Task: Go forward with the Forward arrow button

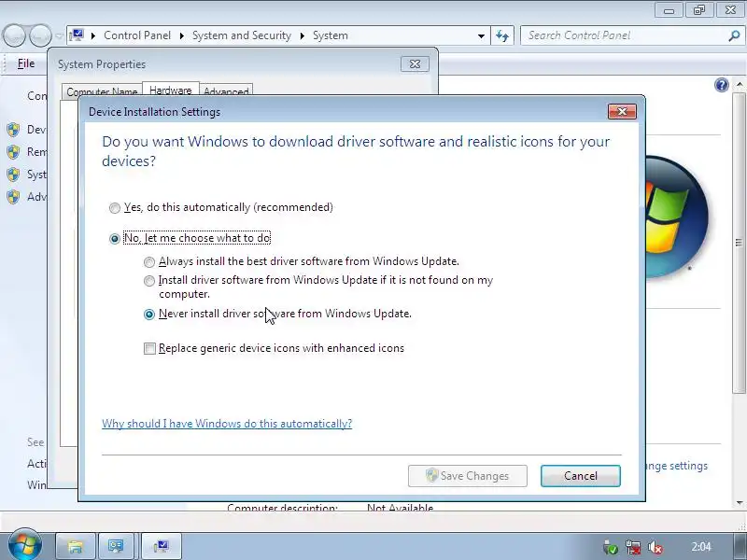Action: tap(40, 35)
